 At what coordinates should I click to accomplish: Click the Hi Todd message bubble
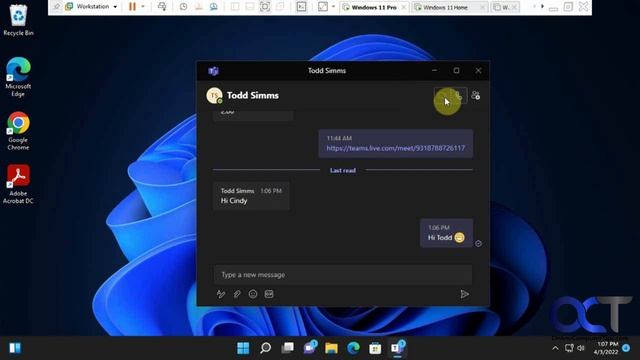[x=447, y=233]
